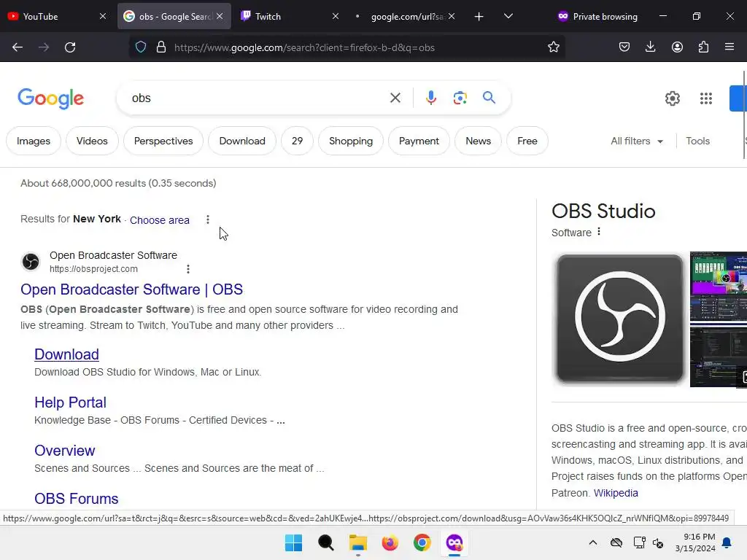Open the taskbar clock showing 9:16 PM
This screenshot has width=747, height=560.
695,542
